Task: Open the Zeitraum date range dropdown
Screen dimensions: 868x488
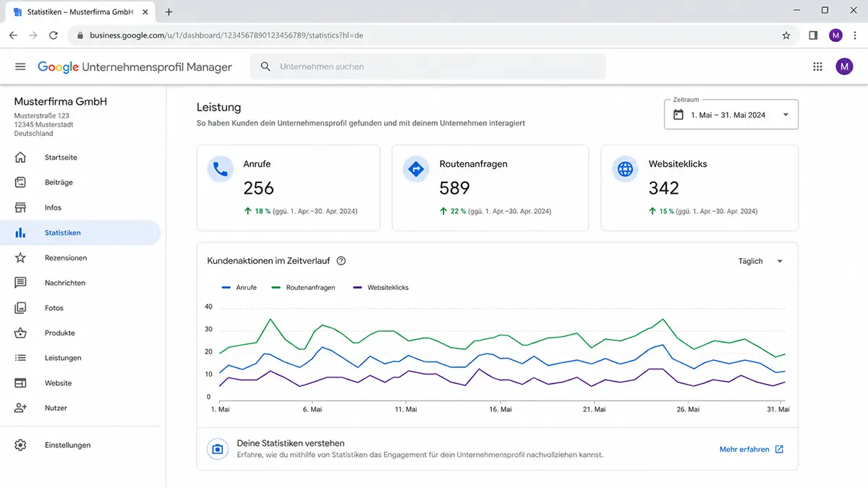Action: tap(731, 114)
